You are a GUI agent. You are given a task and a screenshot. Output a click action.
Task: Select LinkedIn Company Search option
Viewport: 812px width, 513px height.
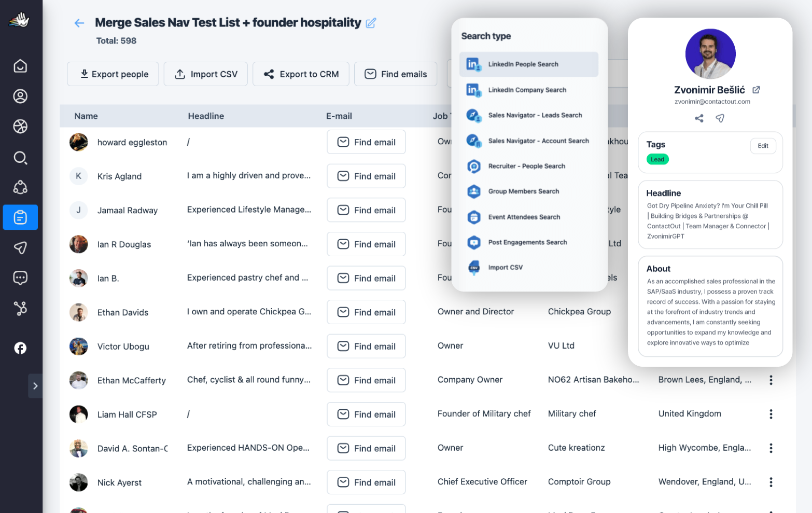coord(527,90)
